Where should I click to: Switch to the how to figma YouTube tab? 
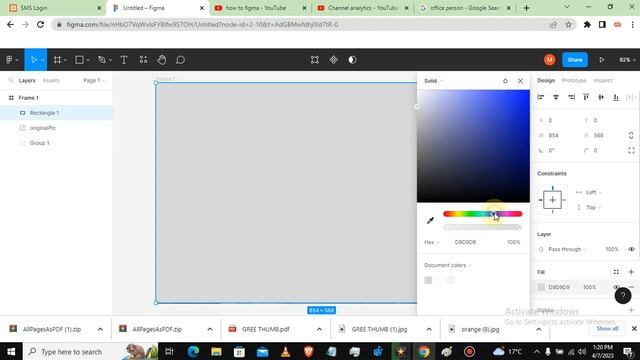pos(260,8)
